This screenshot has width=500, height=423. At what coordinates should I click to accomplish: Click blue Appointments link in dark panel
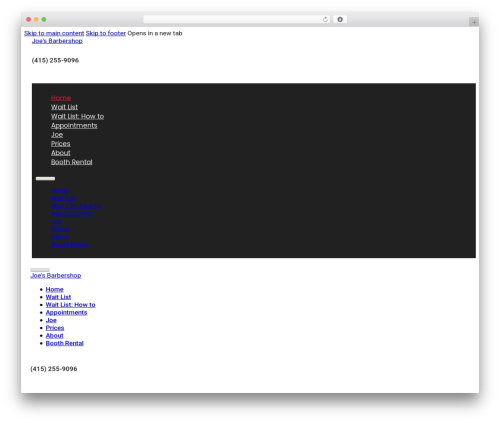pyautogui.click(x=72, y=214)
